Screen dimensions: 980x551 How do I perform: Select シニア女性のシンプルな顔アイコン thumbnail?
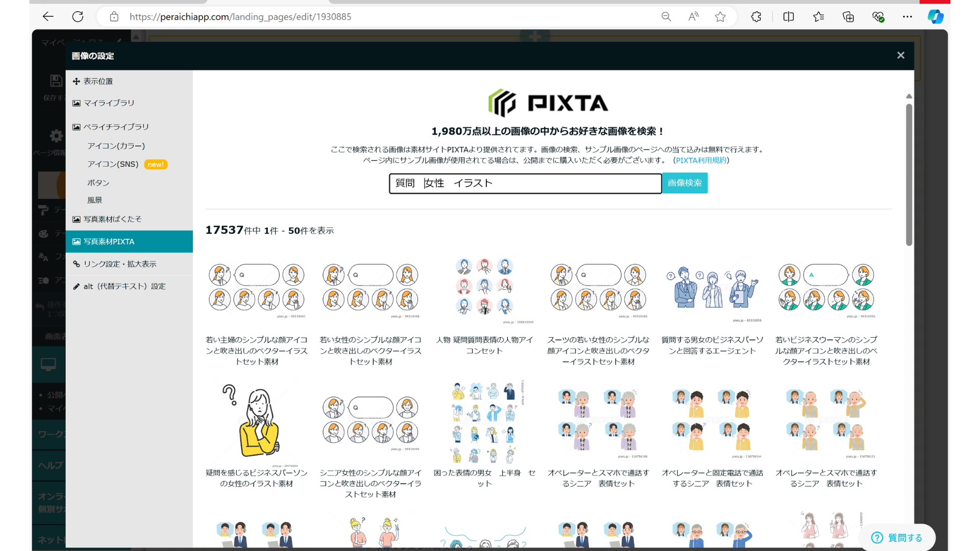tap(371, 422)
